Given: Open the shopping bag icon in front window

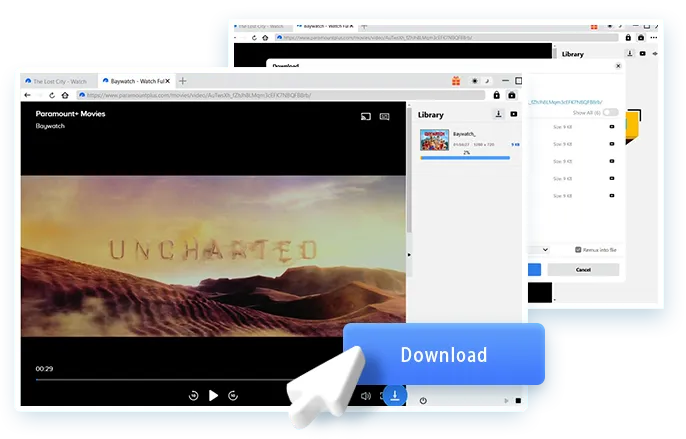Looking at the screenshot, I should tap(512, 95).
